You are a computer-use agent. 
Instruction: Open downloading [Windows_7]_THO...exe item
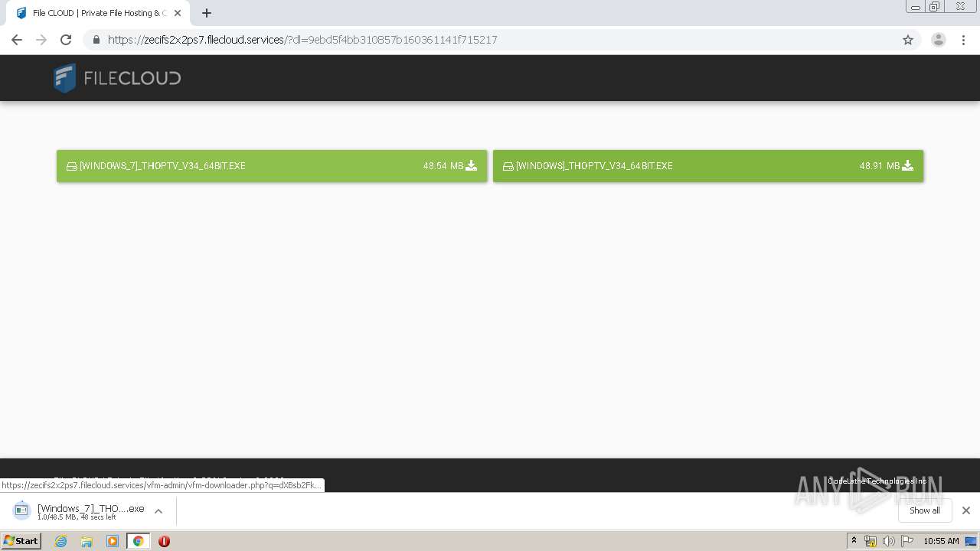[x=80, y=511]
